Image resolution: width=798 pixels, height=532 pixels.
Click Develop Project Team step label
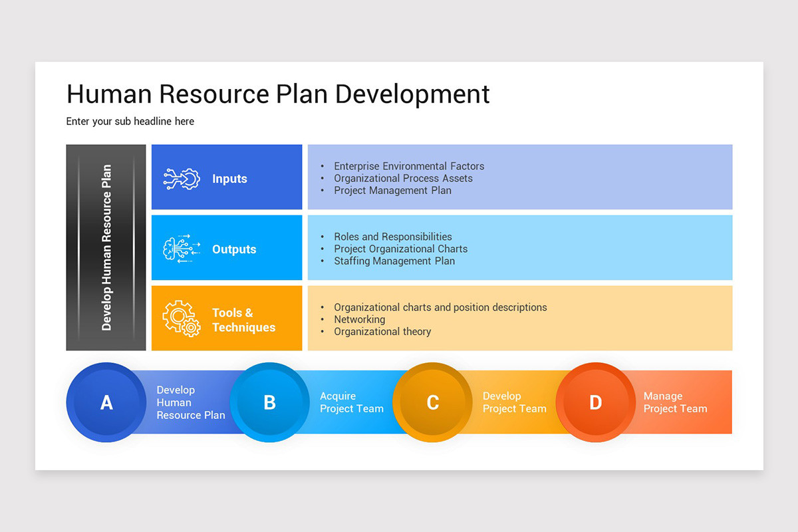515,402
